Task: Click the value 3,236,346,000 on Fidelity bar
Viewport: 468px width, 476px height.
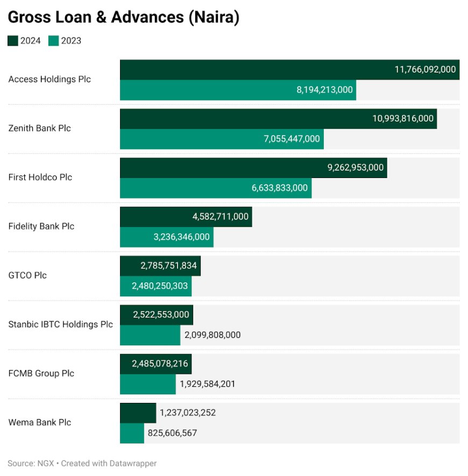Action: [x=181, y=237]
